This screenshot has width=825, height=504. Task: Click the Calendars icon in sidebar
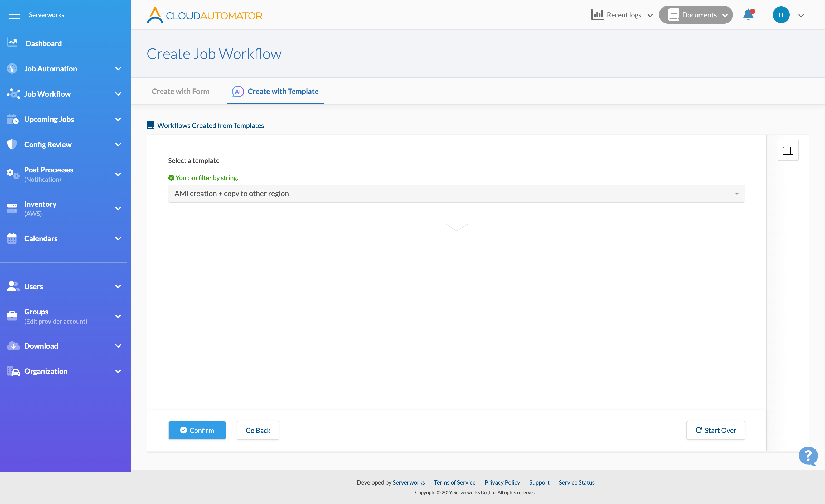click(x=12, y=239)
